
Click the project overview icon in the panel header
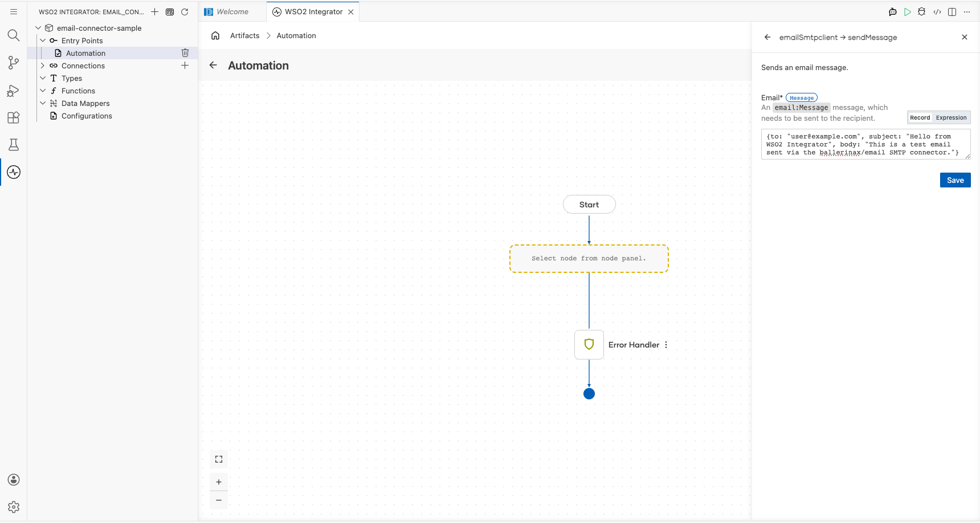pos(170,11)
